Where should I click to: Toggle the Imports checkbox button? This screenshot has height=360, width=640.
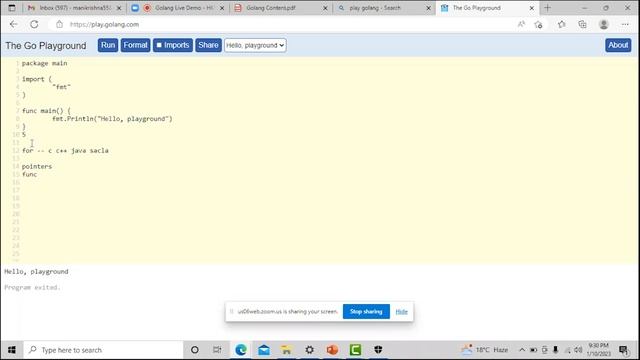tap(173, 45)
